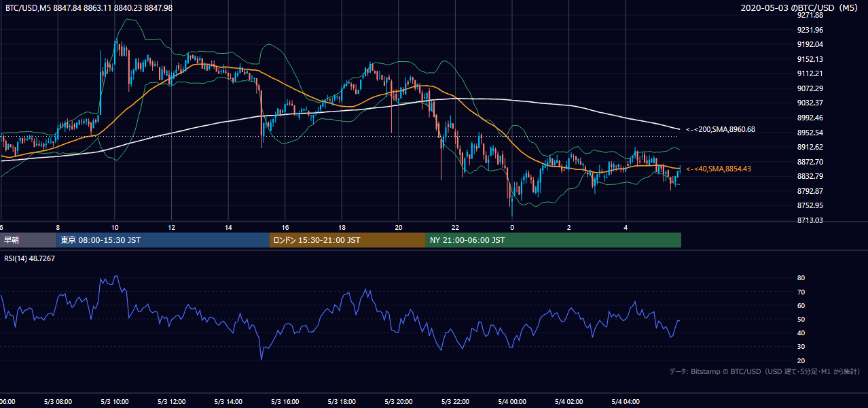Screen dimensions: 868x408
Task: Click hour label 12 under price chart
Action: pyautogui.click(x=171, y=228)
